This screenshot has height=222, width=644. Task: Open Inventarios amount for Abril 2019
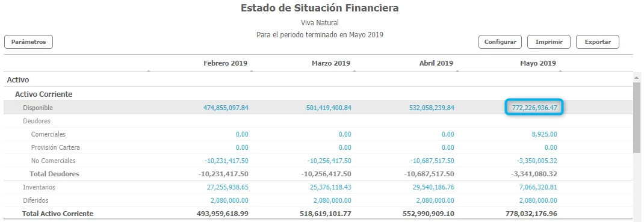tap(433, 187)
